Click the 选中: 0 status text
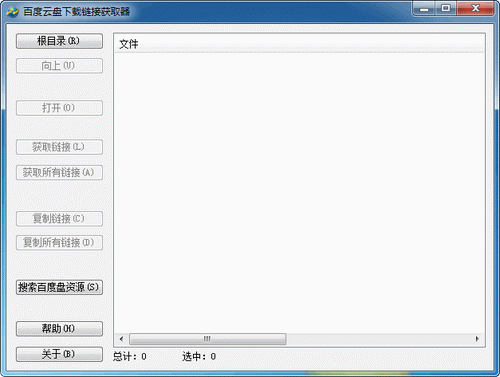Screen dimensions: 500x377 pyautogui.click(x=199, y=357)
